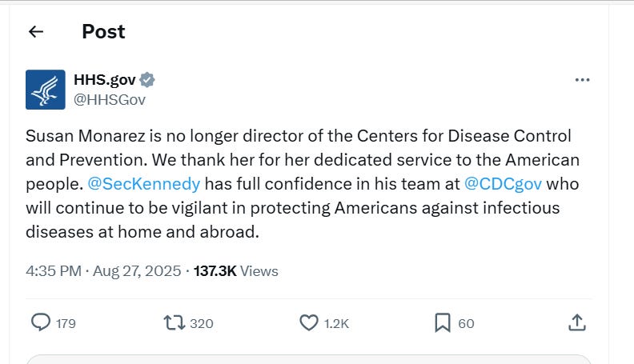
Task: Click the reply speech bubble icon
Action: click(x=41, y=322)
